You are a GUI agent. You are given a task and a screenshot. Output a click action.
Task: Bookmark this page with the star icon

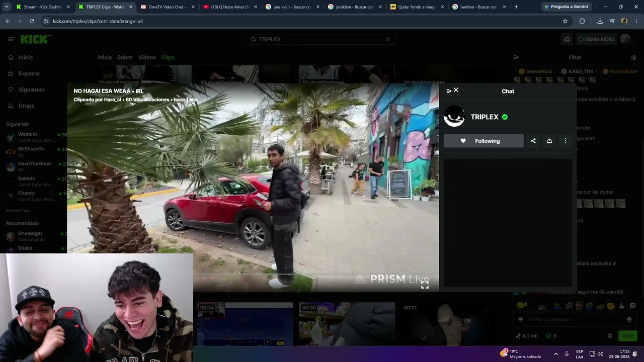point(565,21)
